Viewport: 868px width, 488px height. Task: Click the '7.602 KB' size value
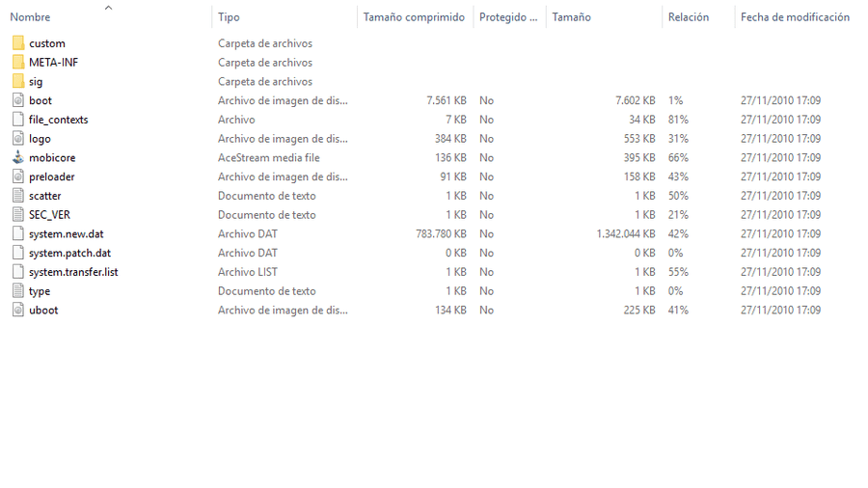635,100
